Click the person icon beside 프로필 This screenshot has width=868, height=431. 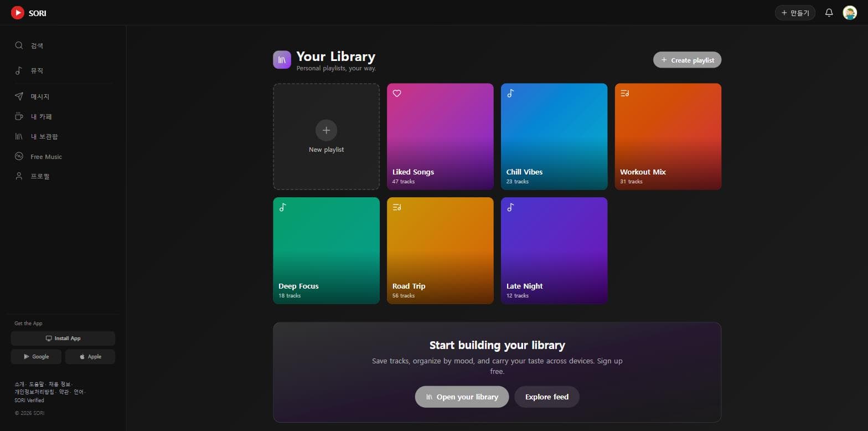point(19,176)
